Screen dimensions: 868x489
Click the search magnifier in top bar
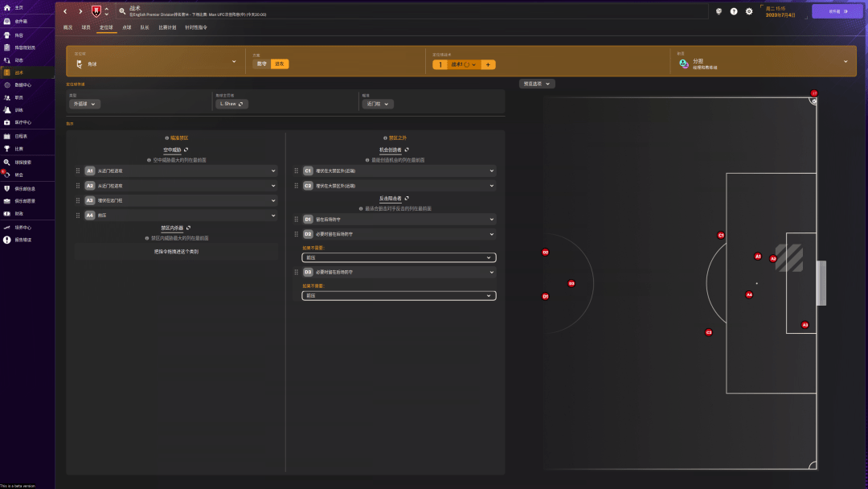click(122, 11)
